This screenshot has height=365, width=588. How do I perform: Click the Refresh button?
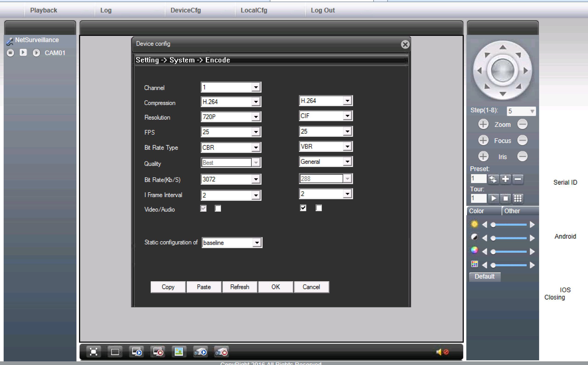(239, 287)
